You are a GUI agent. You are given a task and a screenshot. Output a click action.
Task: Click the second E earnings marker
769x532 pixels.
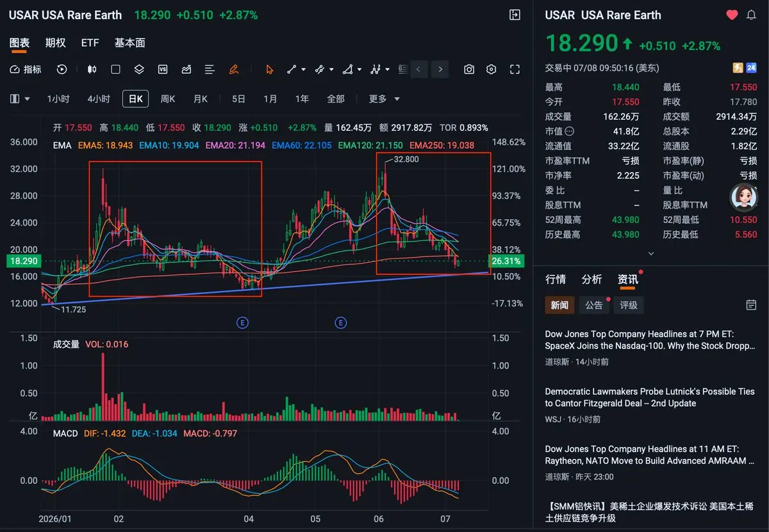340,322
